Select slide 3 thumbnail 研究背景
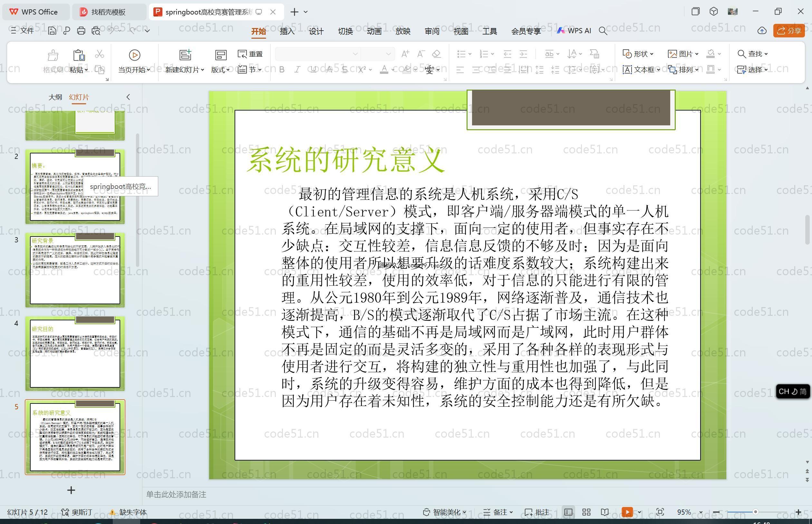812x524 pixels. [75, 270]
